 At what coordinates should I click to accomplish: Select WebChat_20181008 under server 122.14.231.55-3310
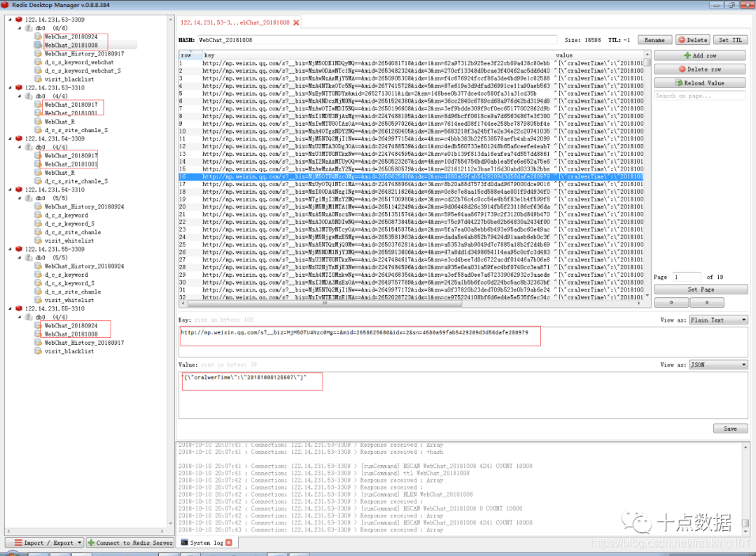(71, 334)
